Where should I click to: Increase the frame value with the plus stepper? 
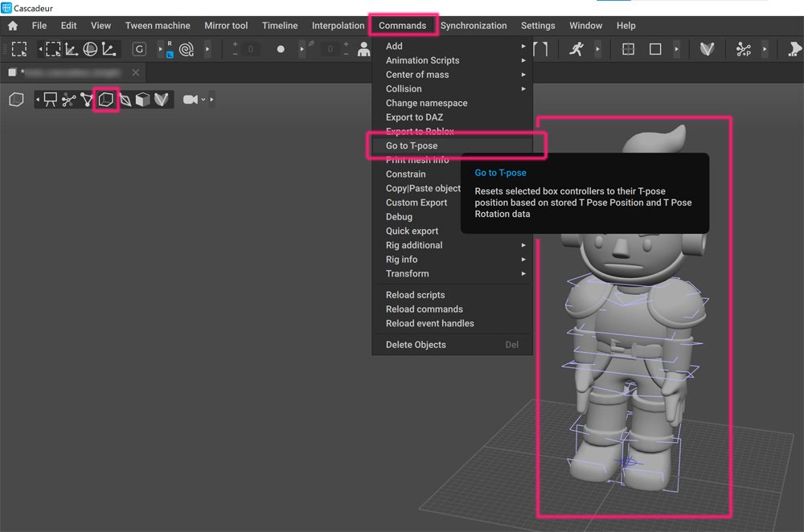point(235,42)
